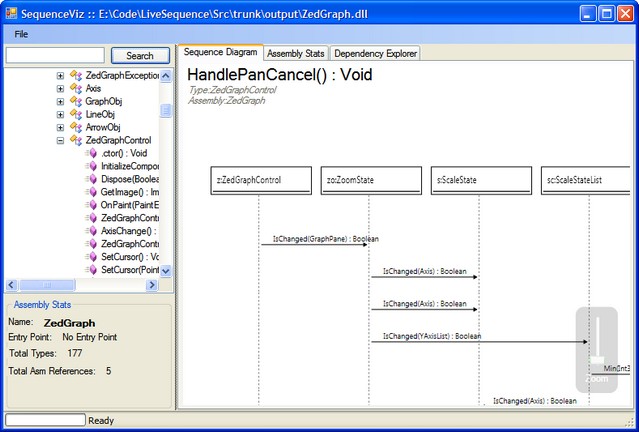
Task: Click the Search button
Action: coord(140,56)
